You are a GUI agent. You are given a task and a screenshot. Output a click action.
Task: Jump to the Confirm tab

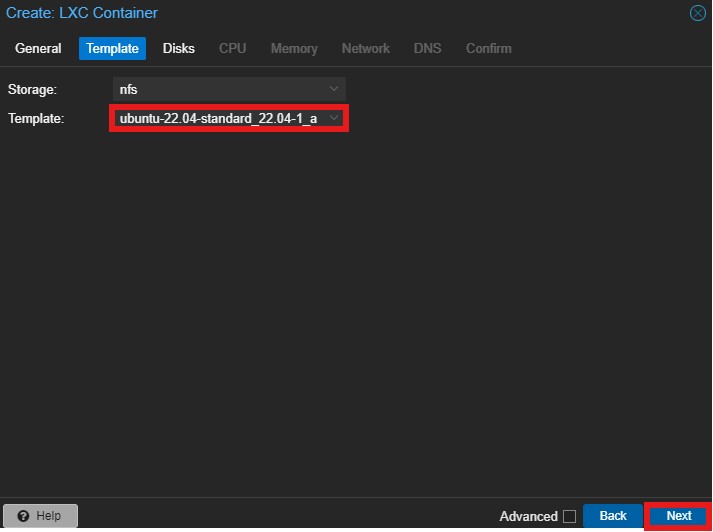488,48
